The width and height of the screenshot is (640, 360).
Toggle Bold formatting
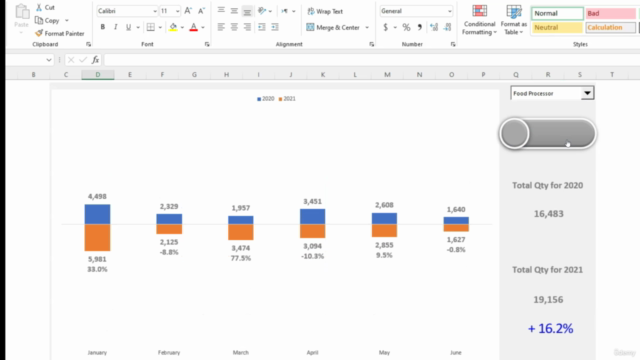[x=102, y=27]
